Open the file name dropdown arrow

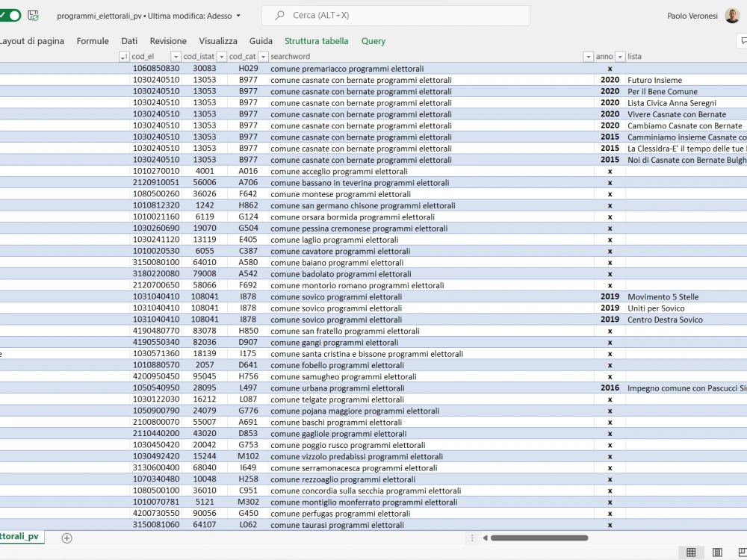239,16
